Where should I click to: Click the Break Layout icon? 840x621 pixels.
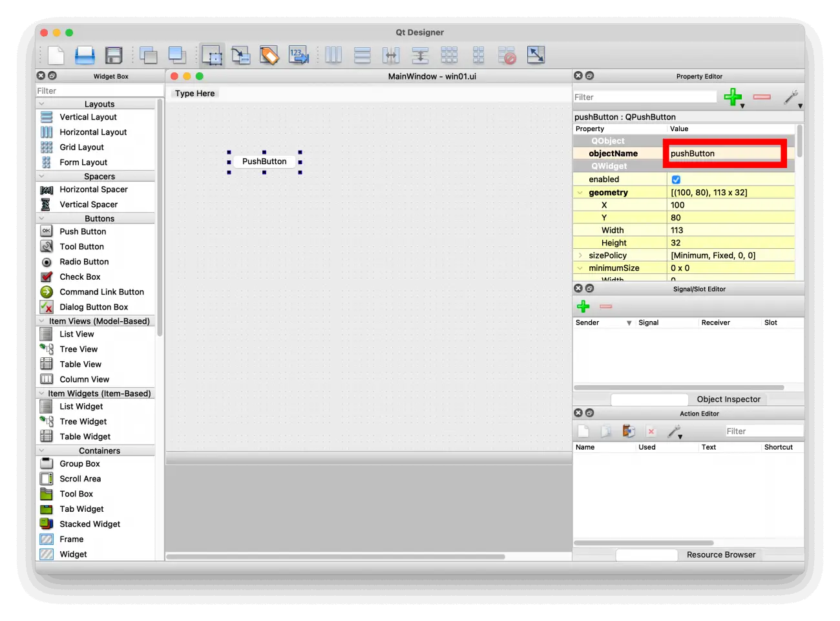(x=507, y=55)
